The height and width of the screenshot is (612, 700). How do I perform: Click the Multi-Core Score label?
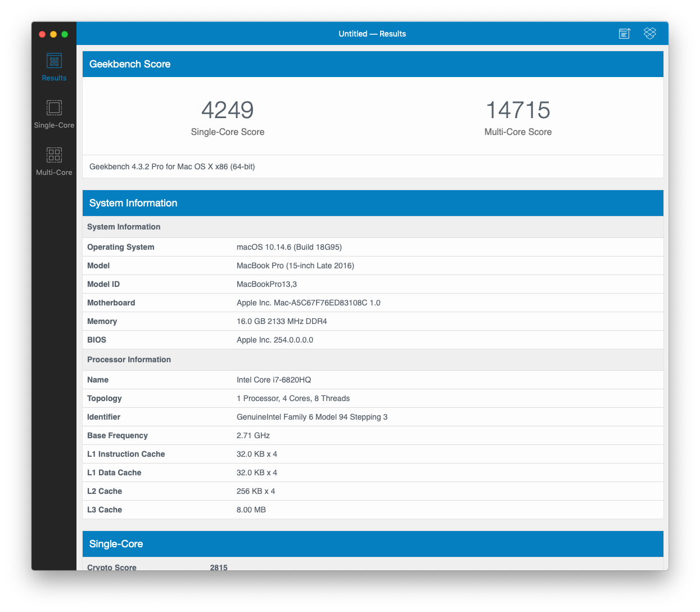click(x=518, y=132)
